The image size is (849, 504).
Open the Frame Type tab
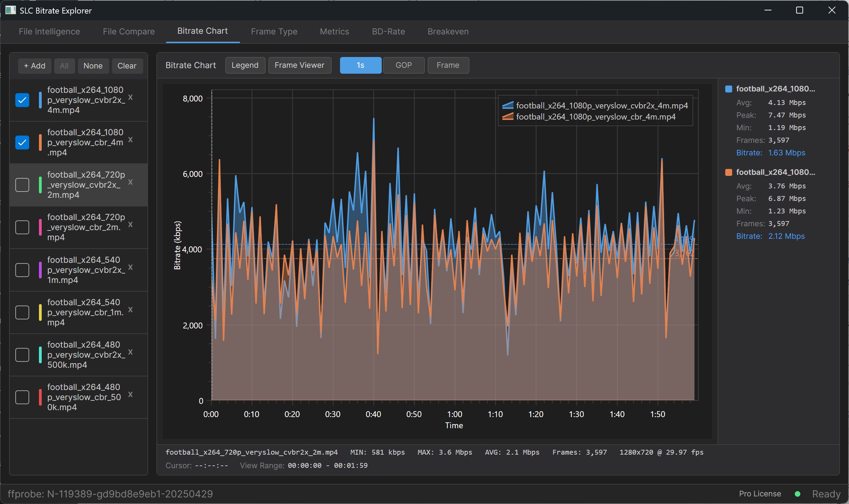tap(274, 32)
